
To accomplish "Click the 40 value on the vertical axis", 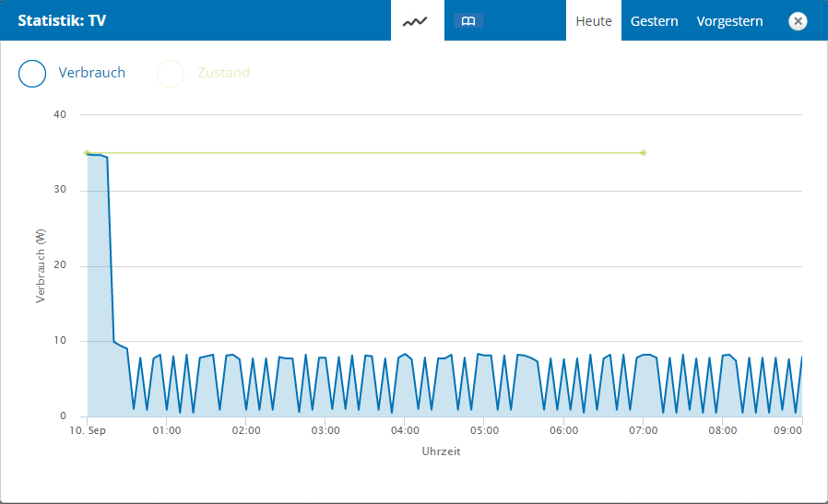I will click(x=60, y=114).
